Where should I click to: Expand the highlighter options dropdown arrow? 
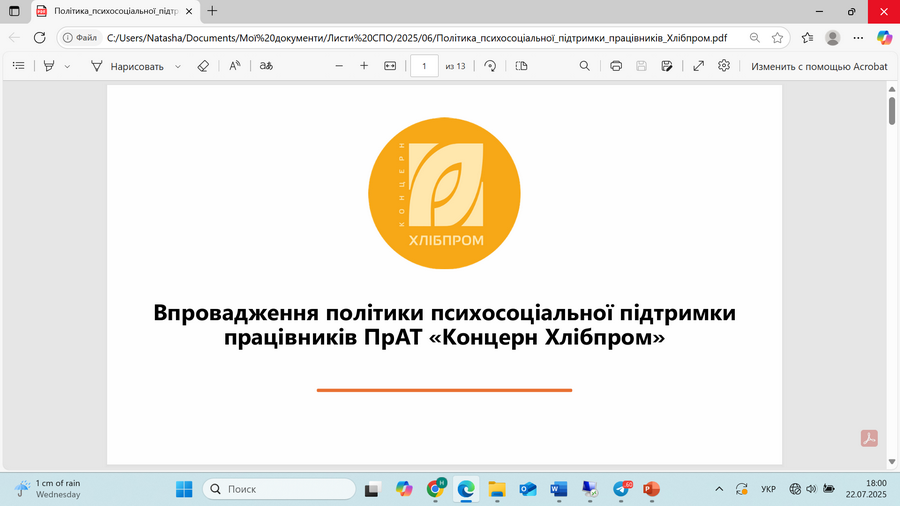tap(67, 67)
